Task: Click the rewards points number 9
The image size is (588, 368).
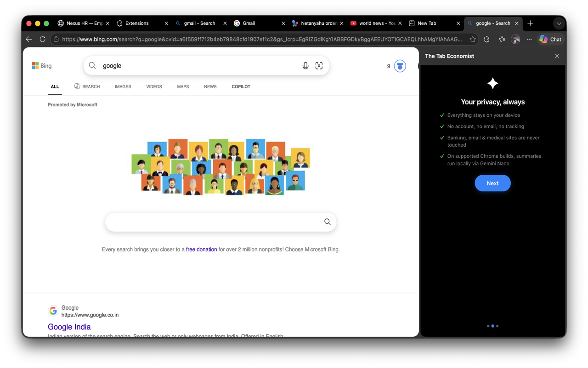Action: [389, 66]
